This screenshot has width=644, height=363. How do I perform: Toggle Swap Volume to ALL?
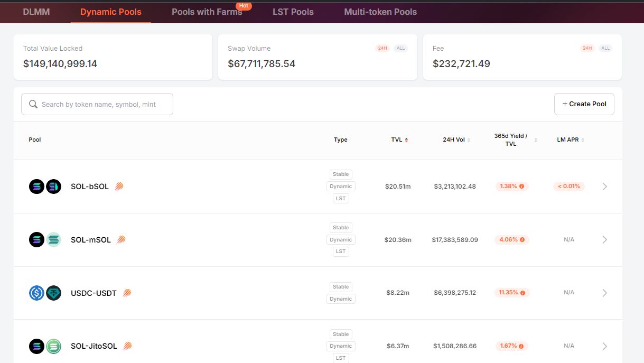(400, 49)
